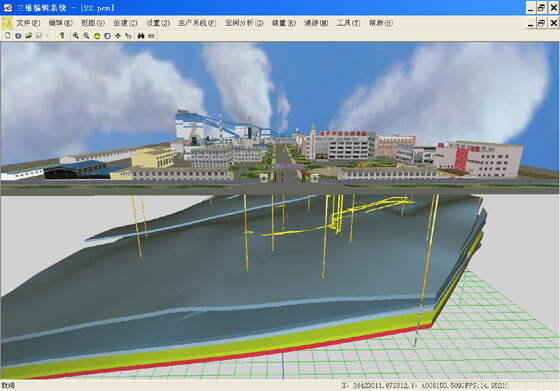The image size is (560, 391).
Task: Click the blue globe toolbar icon
Action: [x=18, y=36]
